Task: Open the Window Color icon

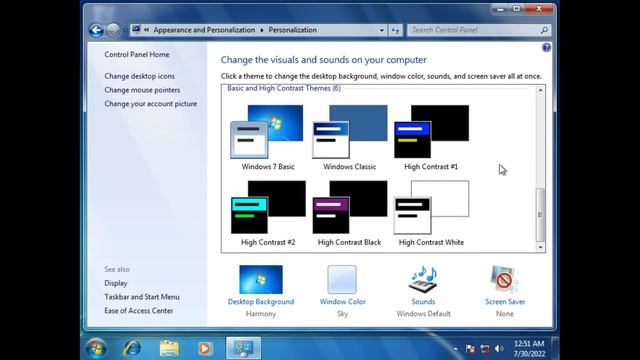Action: click(342, 280)
